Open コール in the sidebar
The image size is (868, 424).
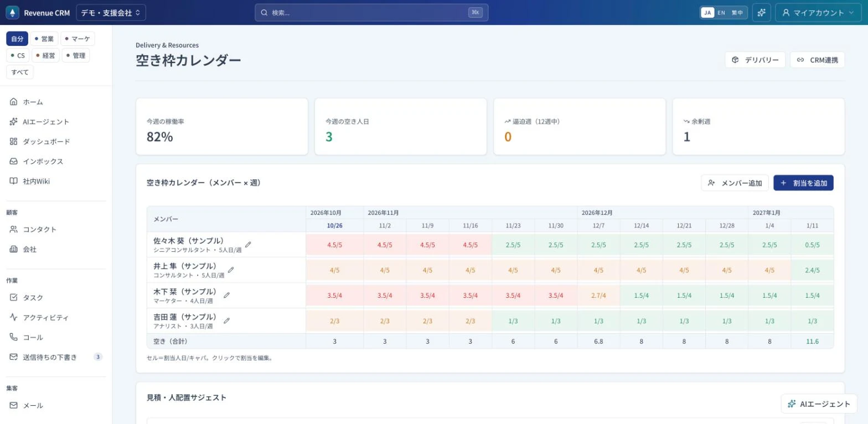(x=56, y=337)
